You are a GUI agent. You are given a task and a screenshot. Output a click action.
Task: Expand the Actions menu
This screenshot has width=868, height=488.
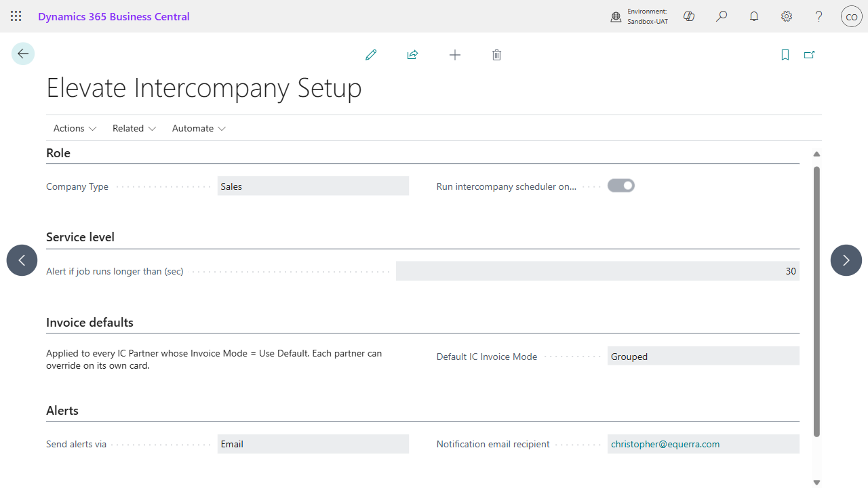click(75, 128)
